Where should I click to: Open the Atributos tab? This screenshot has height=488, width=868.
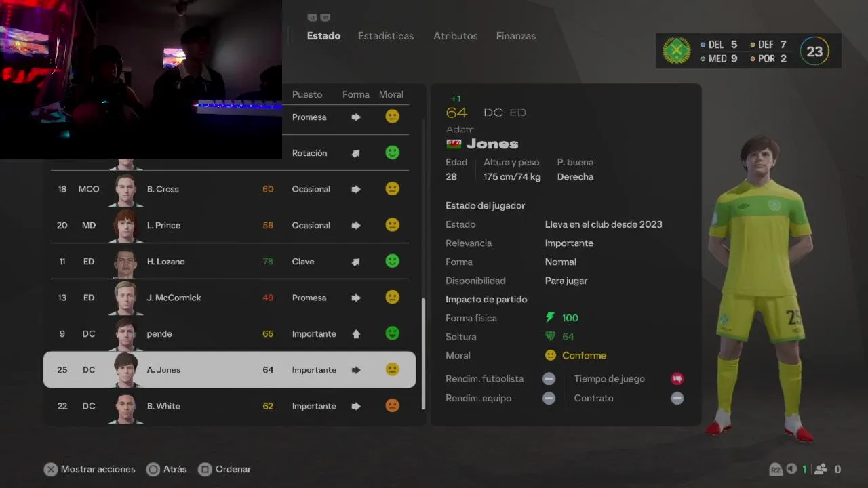point(456,36)
